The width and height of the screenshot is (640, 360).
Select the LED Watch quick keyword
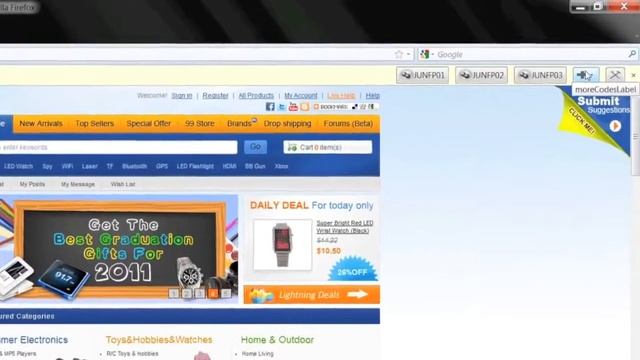pyautogui.click(x=18, y=167)
